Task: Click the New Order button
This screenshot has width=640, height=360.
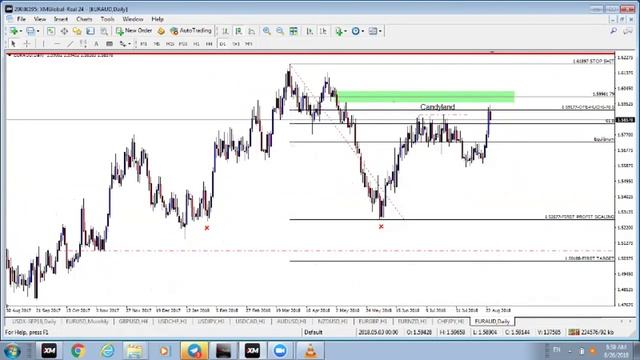Action: (x=134, y=31)
